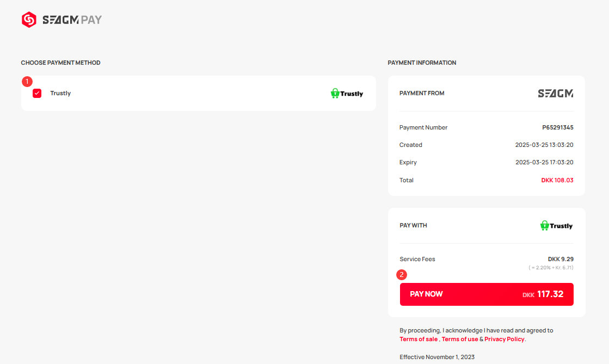Click created date 2025-03-25 13:03:20
609x364 pixels.
pos(544,145)
